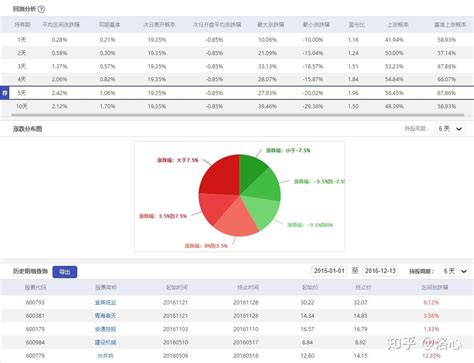Click the start date field 2015-01-01
This screenshot has height=363, width=474.
coord(329,271)
